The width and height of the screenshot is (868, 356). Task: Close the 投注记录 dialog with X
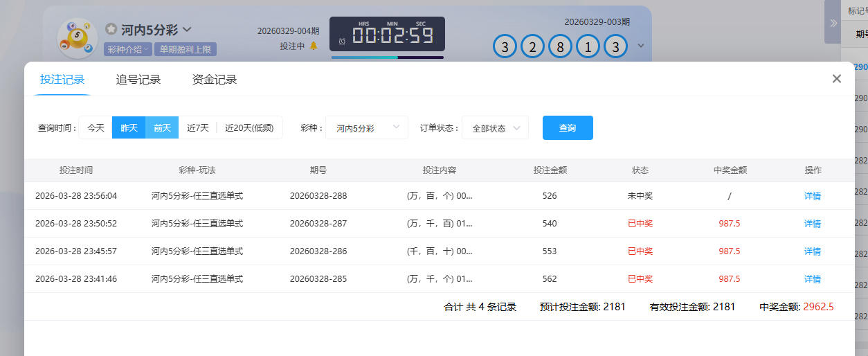(x=836, y=79)
